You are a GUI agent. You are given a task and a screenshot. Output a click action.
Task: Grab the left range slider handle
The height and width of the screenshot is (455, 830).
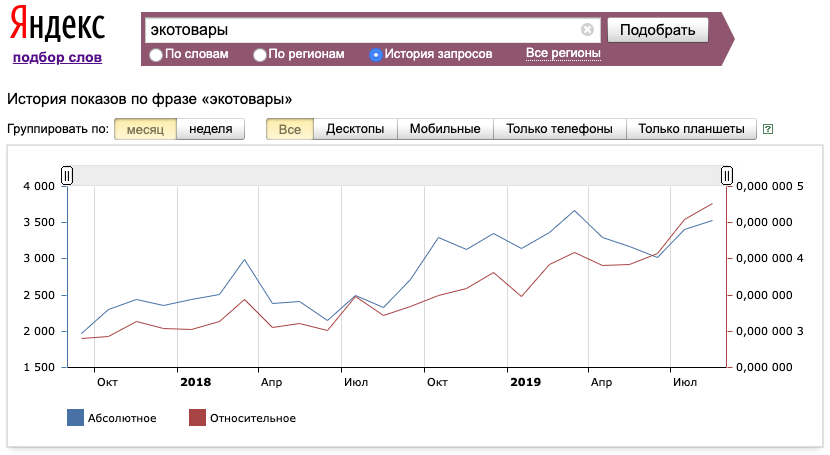pyautogui.click(x=67, y=175)
